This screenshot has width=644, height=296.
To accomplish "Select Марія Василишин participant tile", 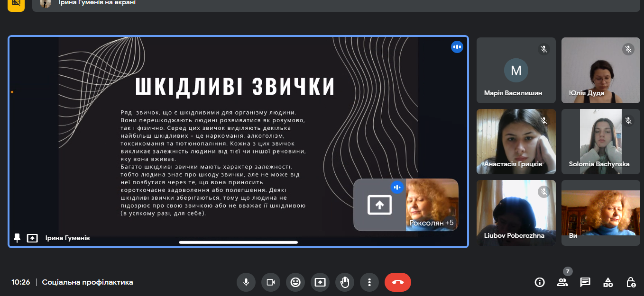I will [516, 71].
